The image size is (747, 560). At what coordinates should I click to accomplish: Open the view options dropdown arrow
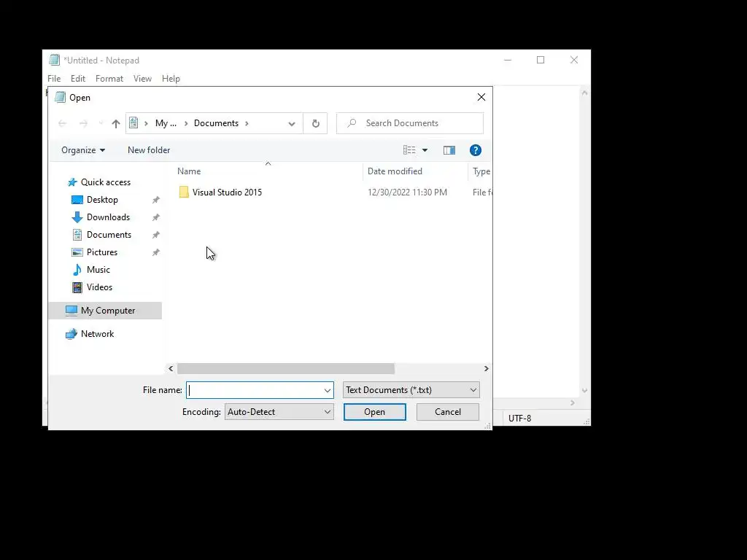425,150
